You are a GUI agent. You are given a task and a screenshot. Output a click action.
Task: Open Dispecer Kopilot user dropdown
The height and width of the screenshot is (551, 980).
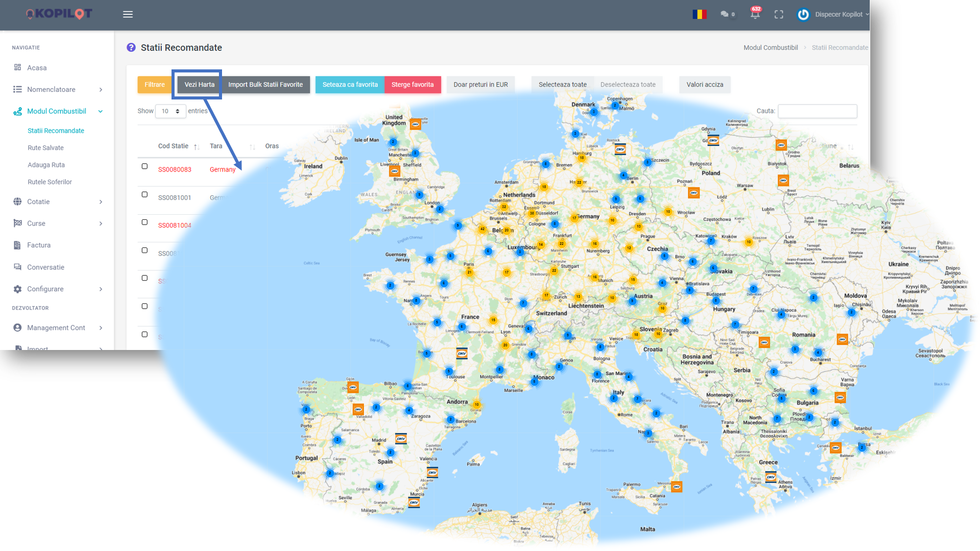[839, 14]
